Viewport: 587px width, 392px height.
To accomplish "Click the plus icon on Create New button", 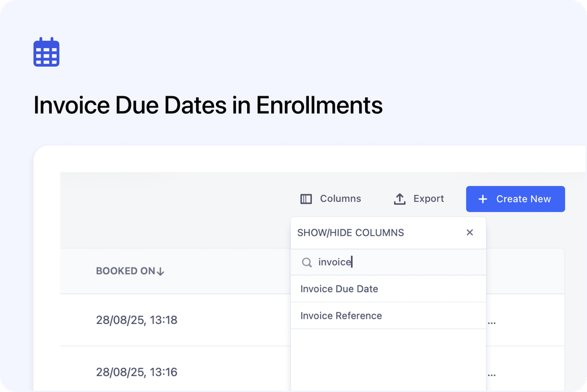I will (483, 198).
